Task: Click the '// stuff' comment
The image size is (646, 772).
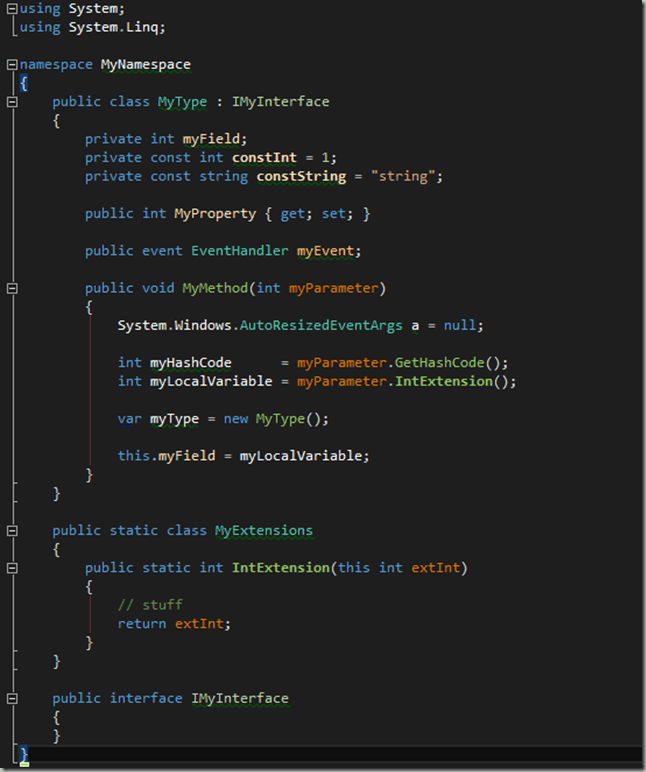Action: [x=150, y=605]
